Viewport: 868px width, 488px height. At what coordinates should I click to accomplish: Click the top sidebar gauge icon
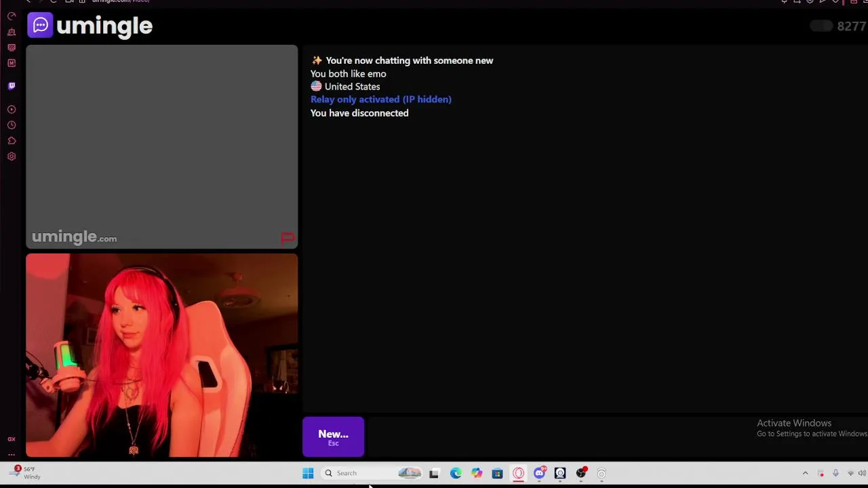(x=12, y=16)
